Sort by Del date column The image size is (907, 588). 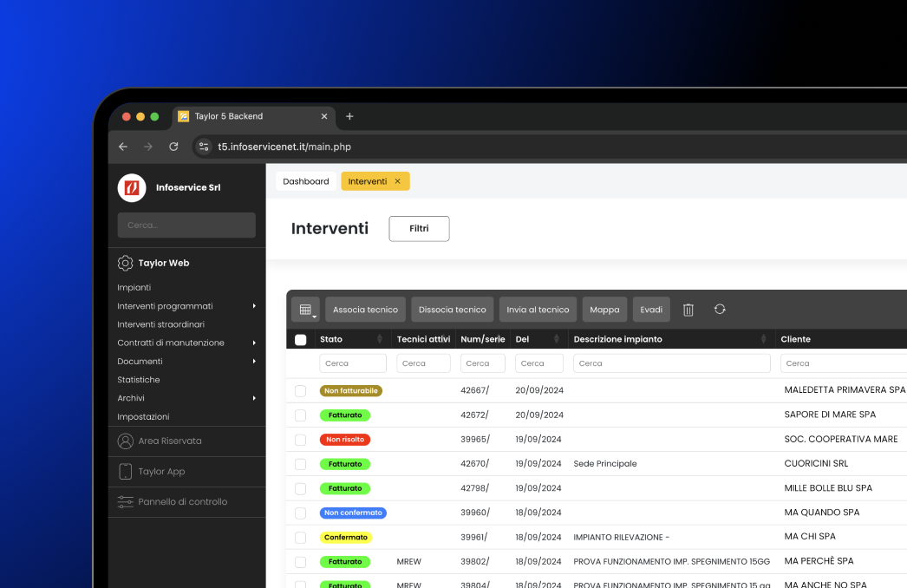click(557, 339)
